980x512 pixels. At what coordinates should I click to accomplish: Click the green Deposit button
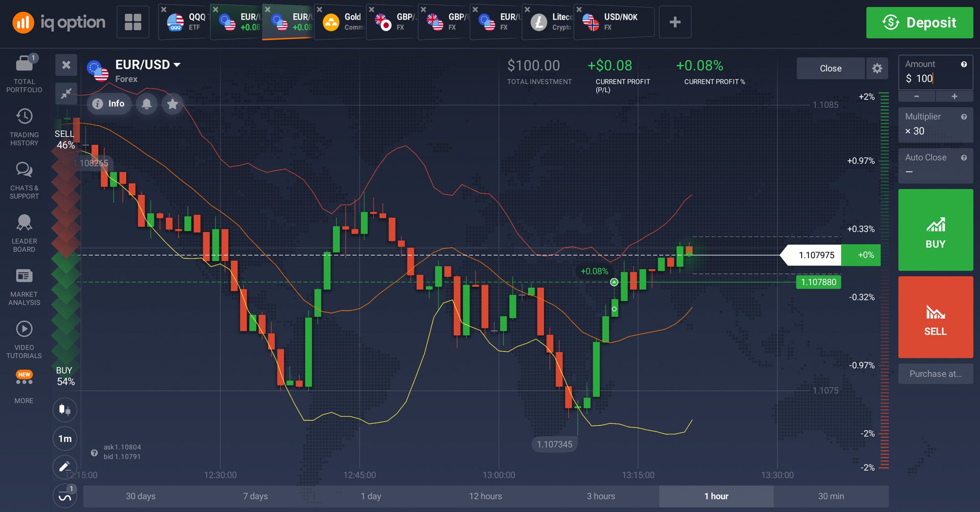(x=920, y=23)
